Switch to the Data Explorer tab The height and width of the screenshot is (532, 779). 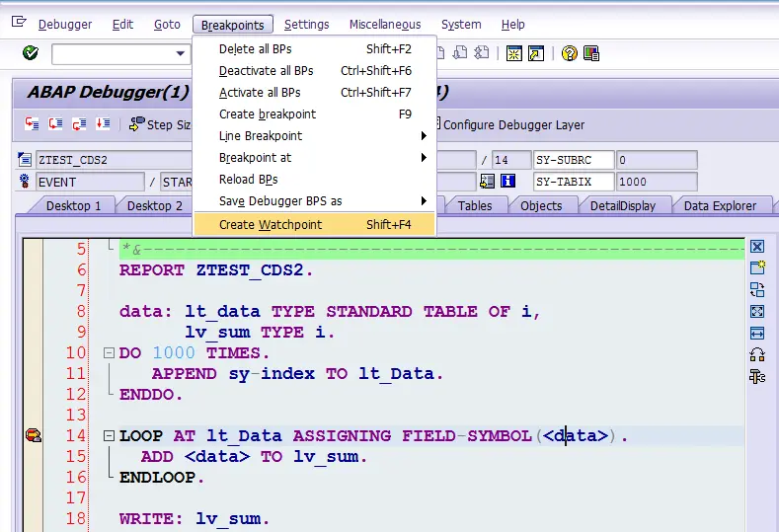click(x=720, y=205)
